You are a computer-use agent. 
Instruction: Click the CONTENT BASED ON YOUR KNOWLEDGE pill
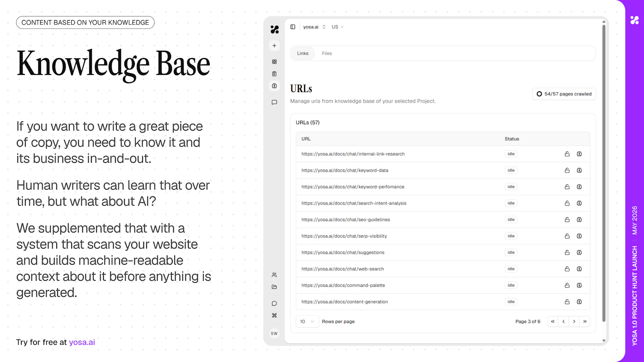coord(85,23)
